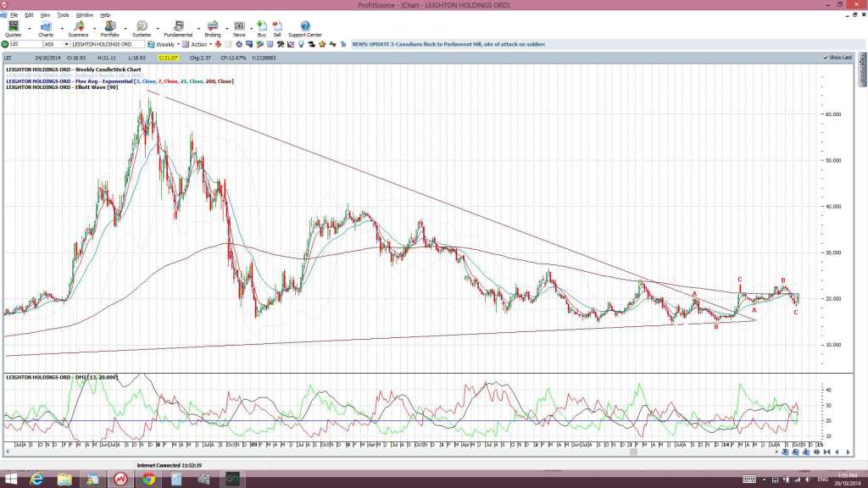868x488 pixels.
Task: Open the Tools menu
Action: coord(63,15)
